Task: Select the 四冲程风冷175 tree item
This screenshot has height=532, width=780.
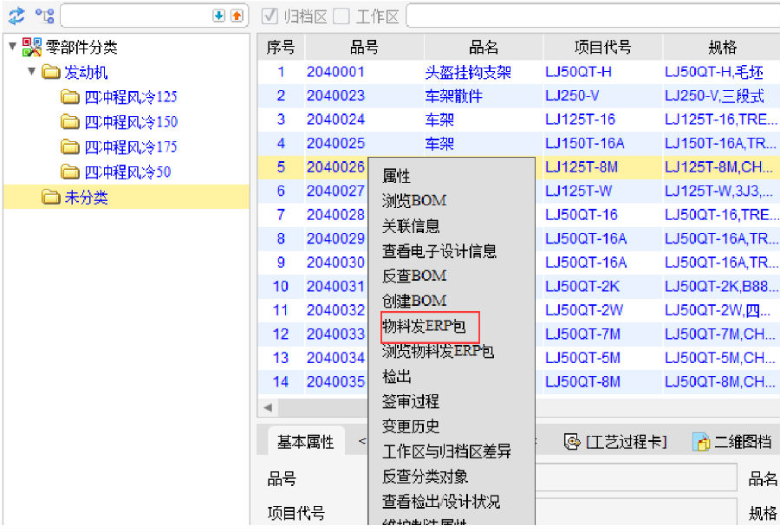Action: pyautogui.click(x=131, y=147)
